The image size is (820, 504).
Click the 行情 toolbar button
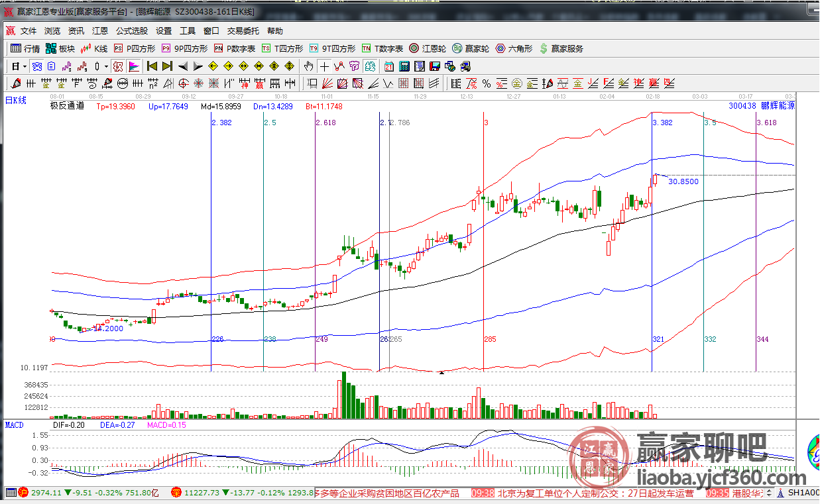pyautogui.click(x=25, y=49)
